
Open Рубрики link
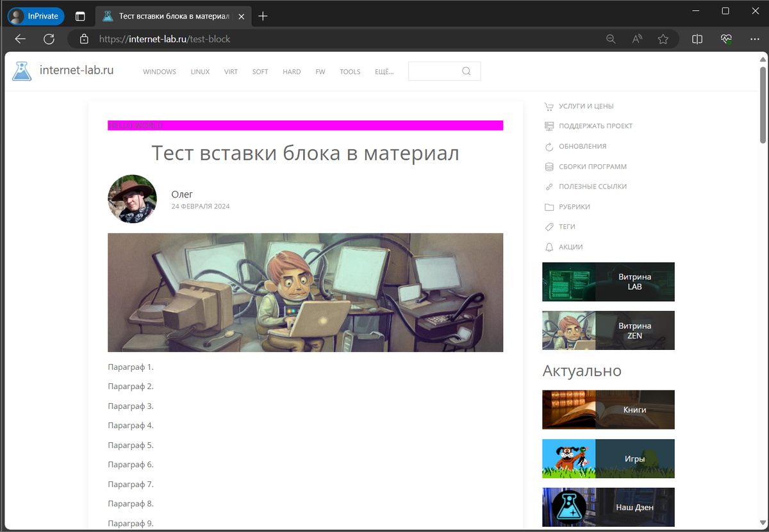click(x=574, y=207)
